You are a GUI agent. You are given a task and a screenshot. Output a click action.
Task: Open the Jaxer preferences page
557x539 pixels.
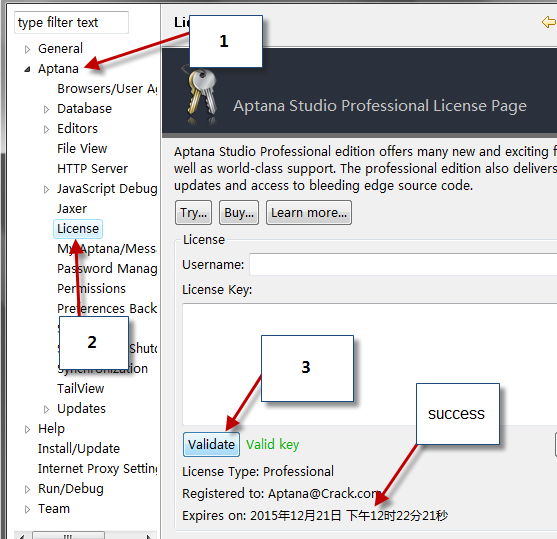pyautogui.click(x=72, y=209)
